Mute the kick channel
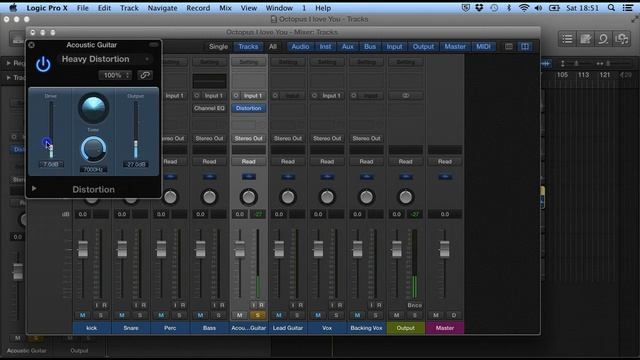This screenshot has width=640, height=360. tap(83, 315)
